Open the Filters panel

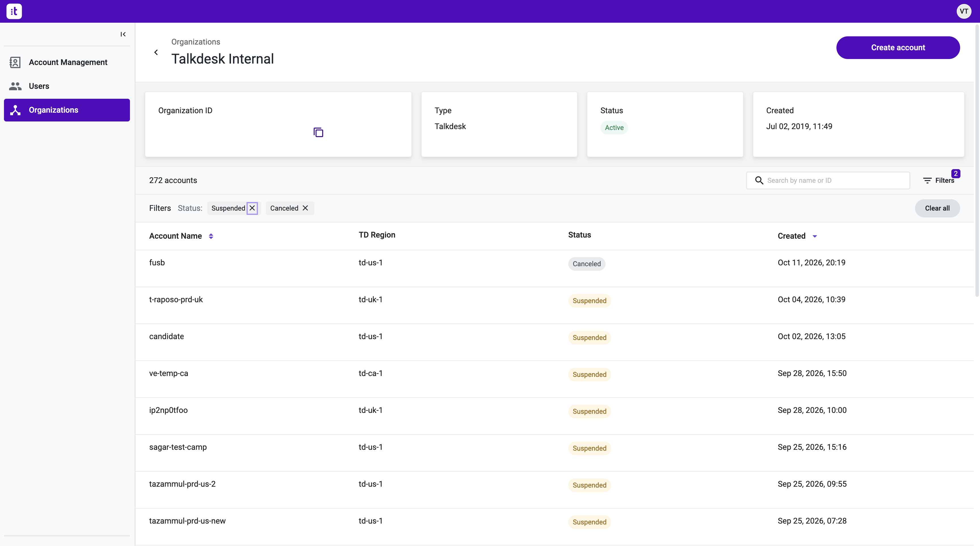939,180
